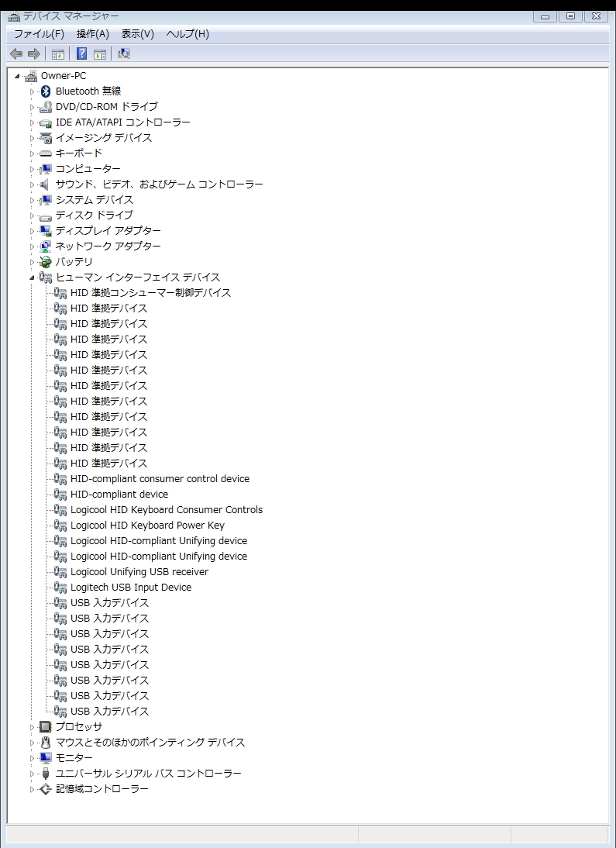Screen dimensions: 616x848
Task: Expand the 記憶域コントローラー node
Action: tap(32, 790)
